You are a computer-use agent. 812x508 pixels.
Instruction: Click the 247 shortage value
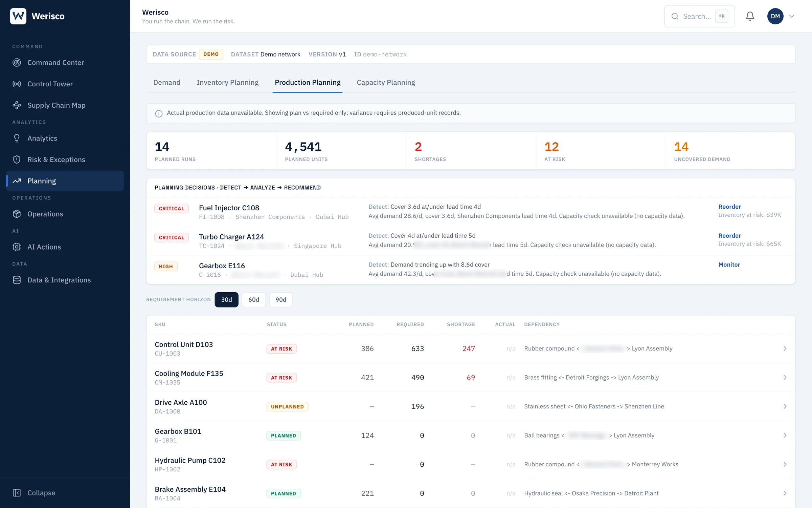469,348
